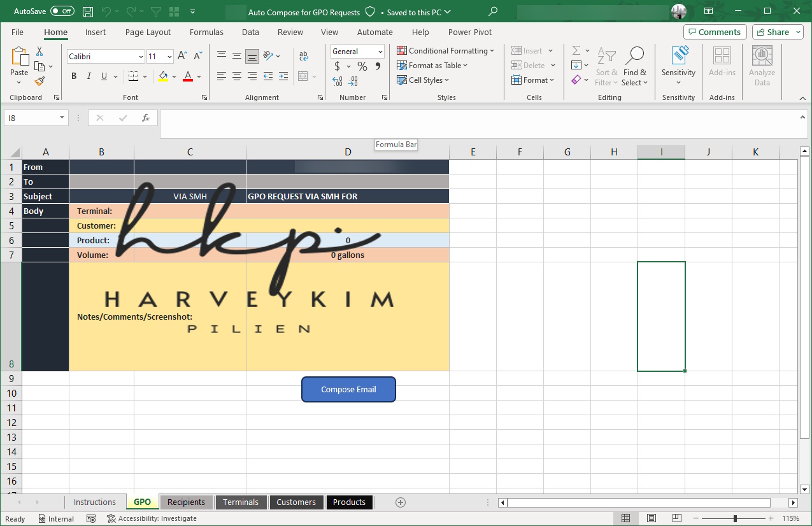Toggle Top Align vertical alignment
This screenshot has height=526, width=812.
[222, 56]
